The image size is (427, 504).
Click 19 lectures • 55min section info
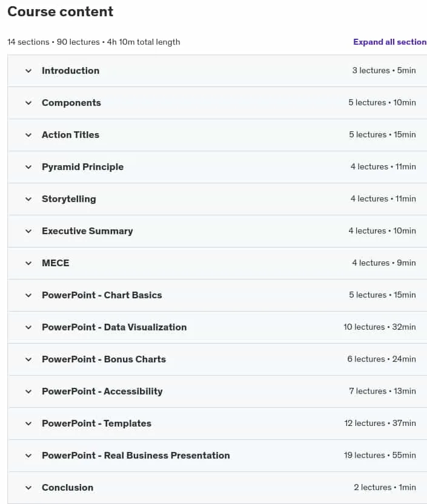[380, 455]
